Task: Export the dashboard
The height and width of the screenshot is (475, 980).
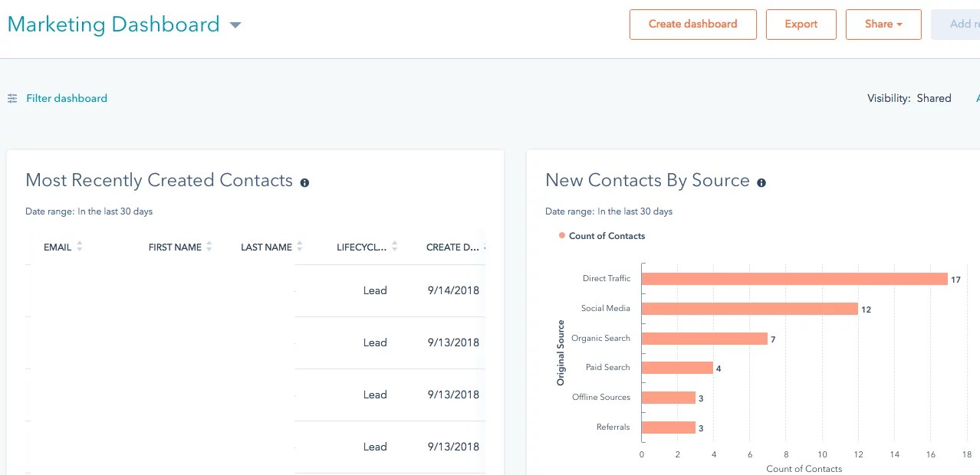Action: point(801,24)
